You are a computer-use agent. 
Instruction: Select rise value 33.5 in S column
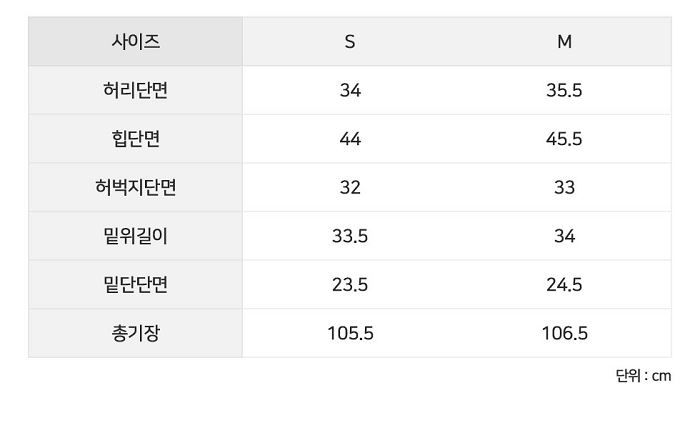[x=350, y=236]
